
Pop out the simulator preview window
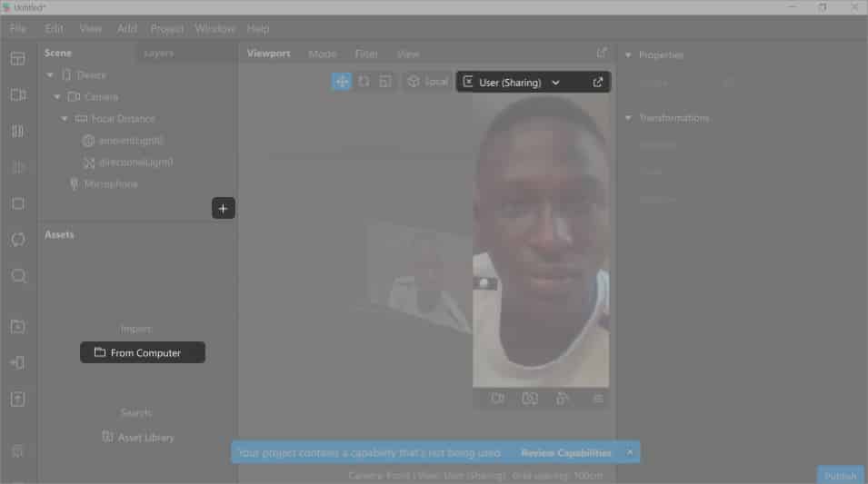pos(598,82)
